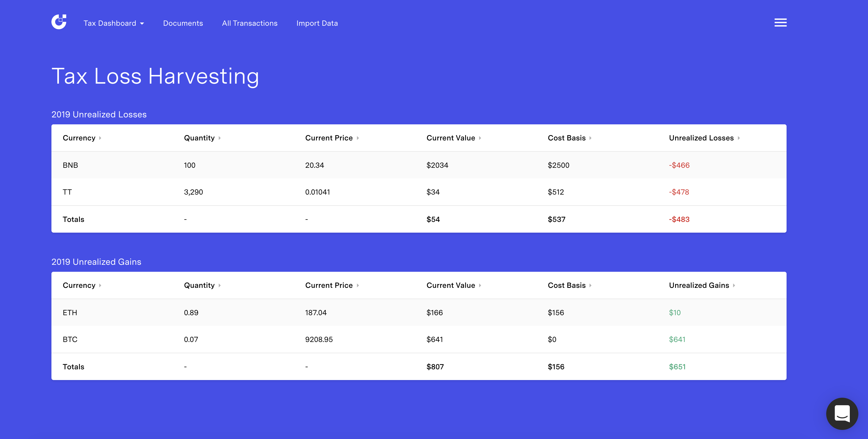Open All Transactions in navigation

[250, 23]
